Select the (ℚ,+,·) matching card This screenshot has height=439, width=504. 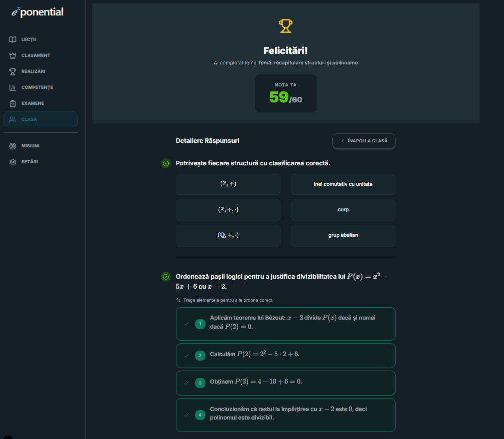coord(228,235)
